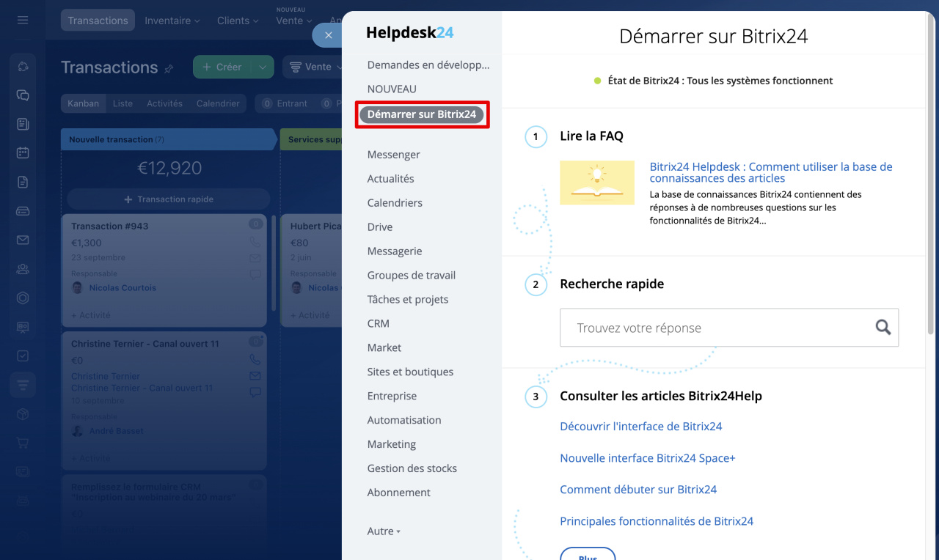Open the Créer button dropdown arrow

click(263, 67)
